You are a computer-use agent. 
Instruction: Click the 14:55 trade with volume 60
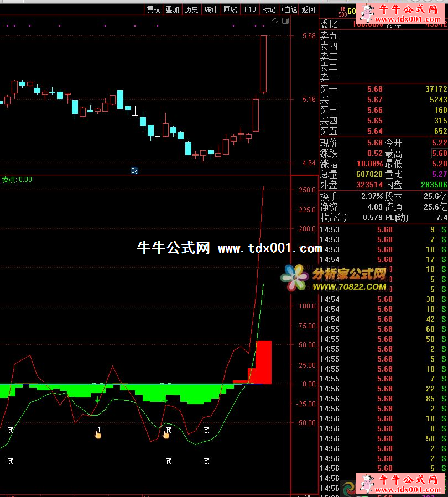click(383, 329)
